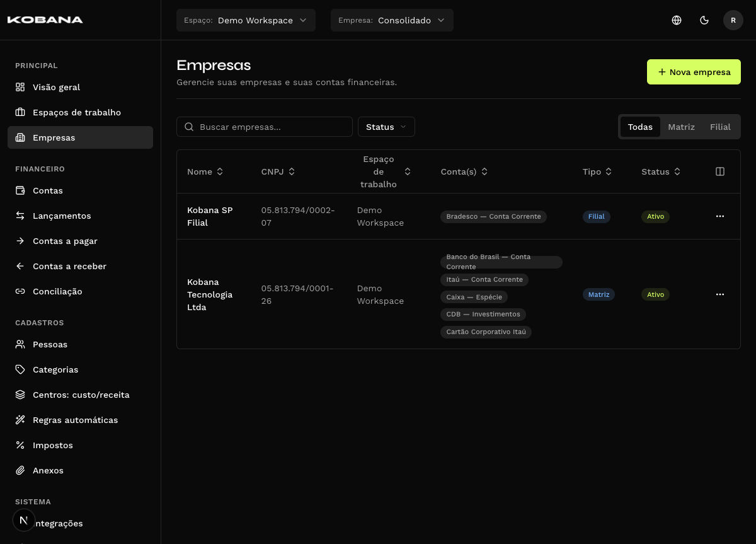Click the Centros custo/receita layers icon
The width and height of the screenshot is (756, 544).
[x=20, y=395]
